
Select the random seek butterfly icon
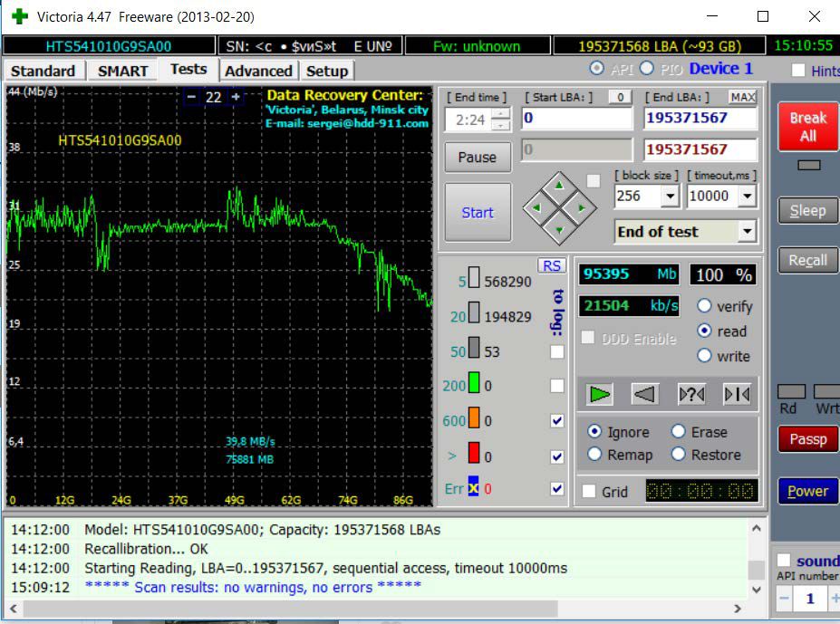(691, 395)
